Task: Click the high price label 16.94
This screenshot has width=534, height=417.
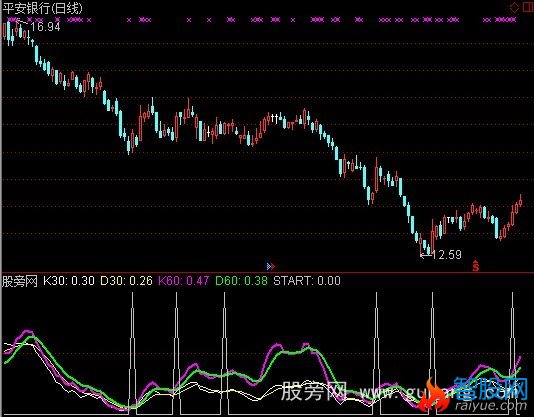Action: tap(45, 27)
